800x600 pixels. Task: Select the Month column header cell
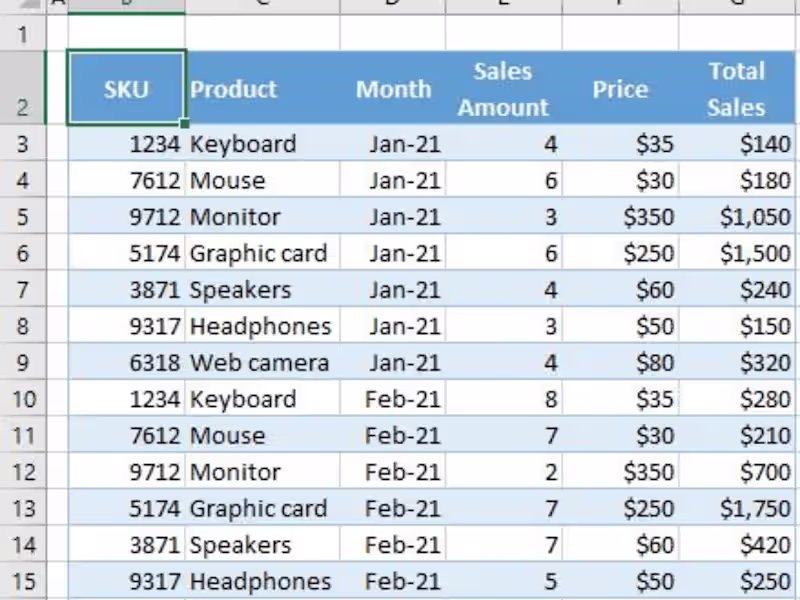click(393, 89)
